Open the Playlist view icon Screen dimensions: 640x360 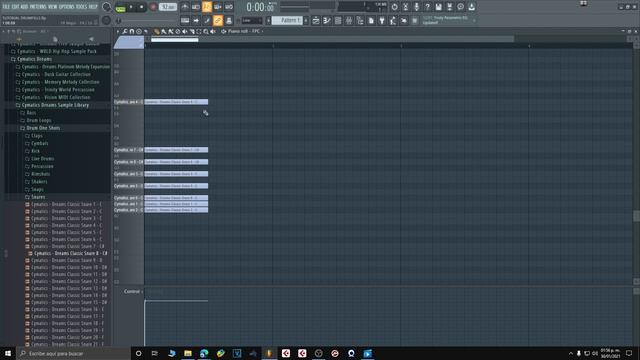pos(316,20)
